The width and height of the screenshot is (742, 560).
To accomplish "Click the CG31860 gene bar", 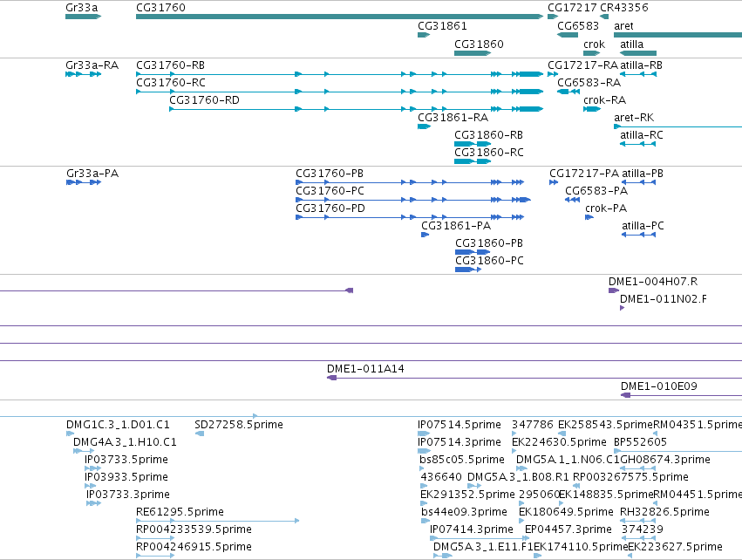I will 473,53.
